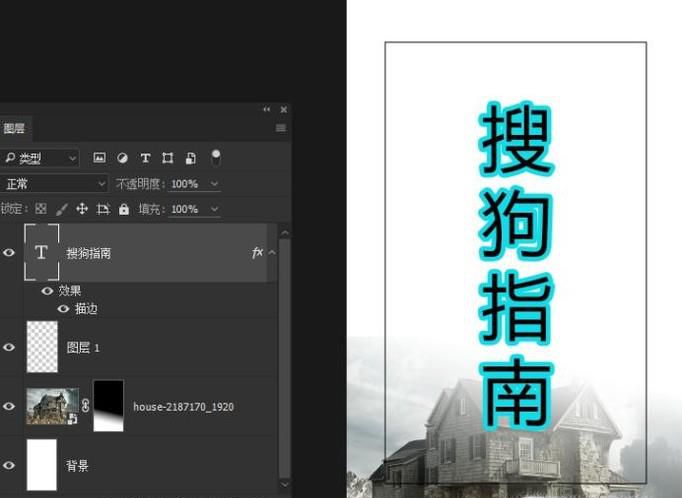Select the 图层 1 transparent thumbnail

coord(42,347)
